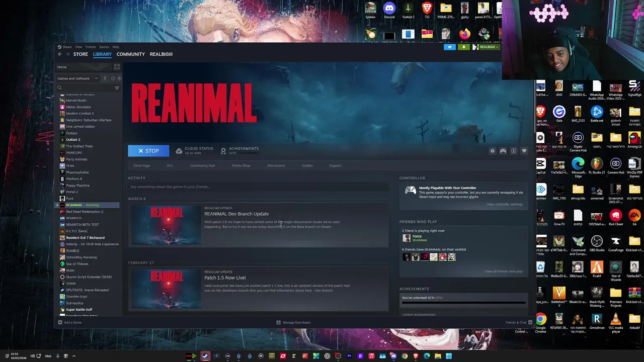Check Cloud Status sync icon
Image resolution: width=644 pixels, height=362 pixels.
point(179,151)
